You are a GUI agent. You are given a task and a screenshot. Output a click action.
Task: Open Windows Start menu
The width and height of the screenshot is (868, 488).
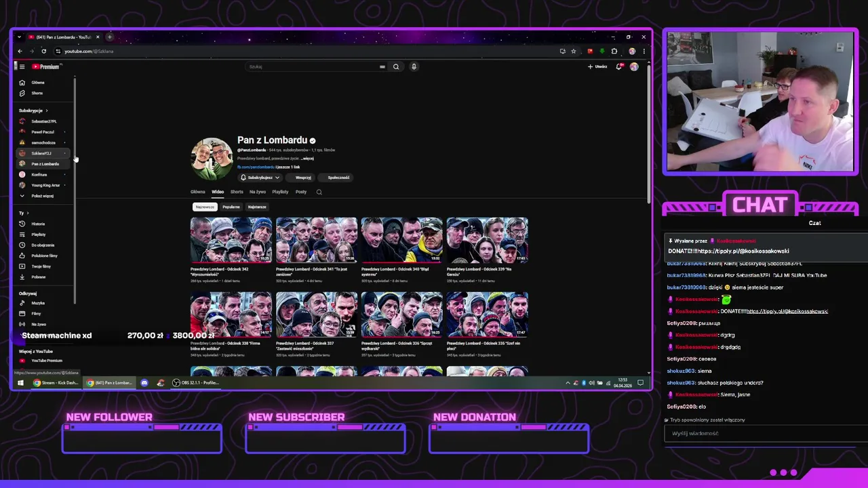(20, 383)
